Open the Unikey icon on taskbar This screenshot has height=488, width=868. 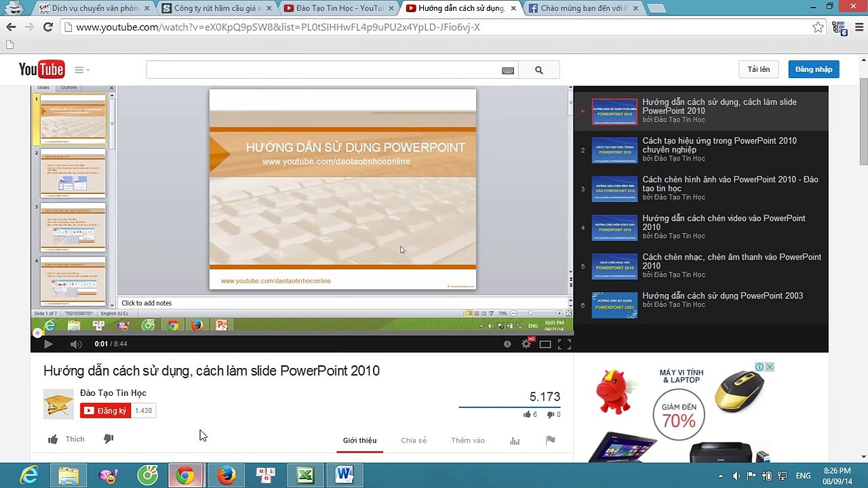(265, 476)
